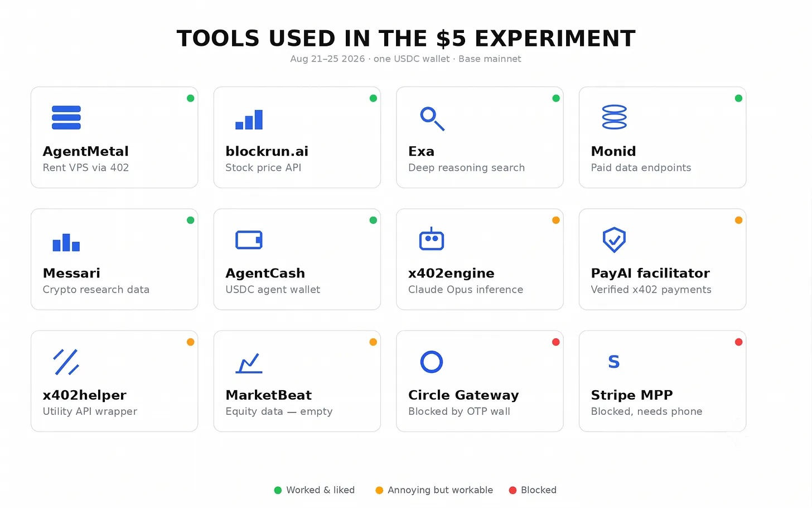
Task: Select the "Circle Gateway" card title
Action: coord(464,395)
